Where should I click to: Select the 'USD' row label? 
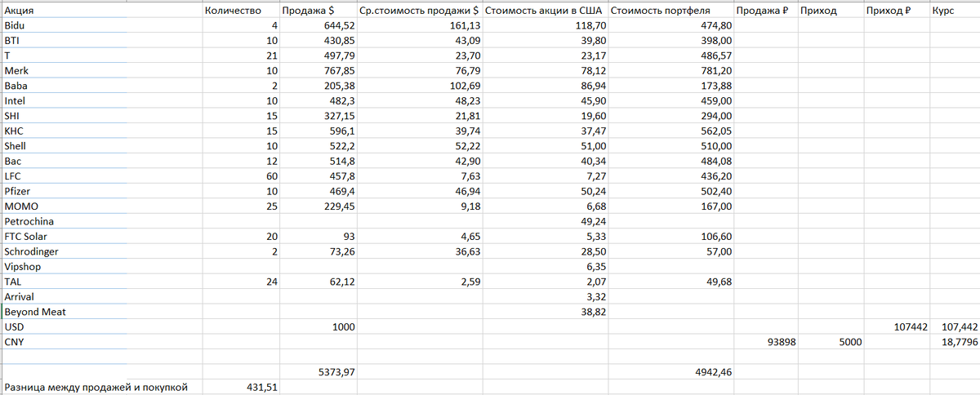coord(101,326)
